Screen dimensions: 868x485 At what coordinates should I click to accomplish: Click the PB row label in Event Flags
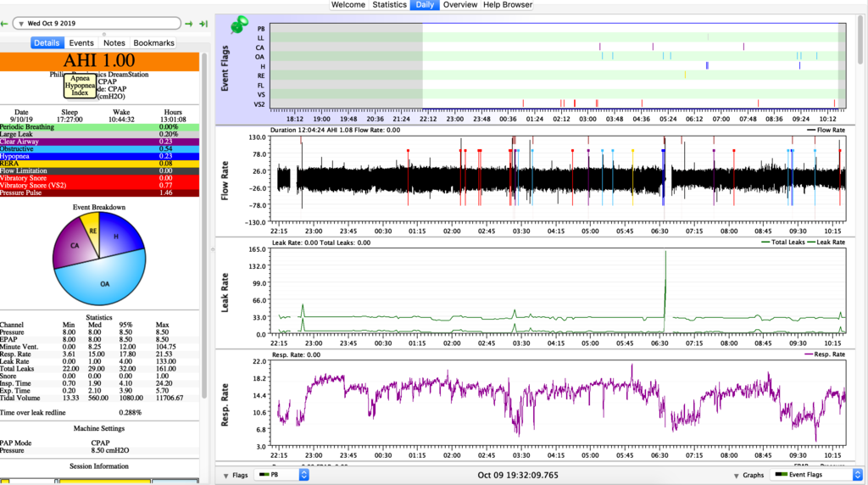[261, 29]
